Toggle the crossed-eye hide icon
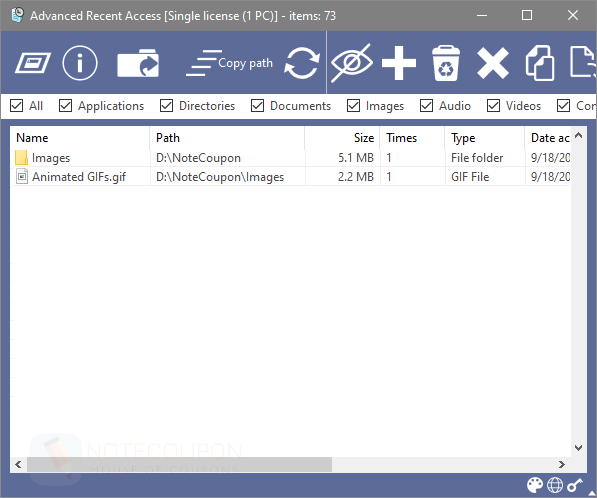The width and height of the screenshot is (597, 498). (352, 63)
